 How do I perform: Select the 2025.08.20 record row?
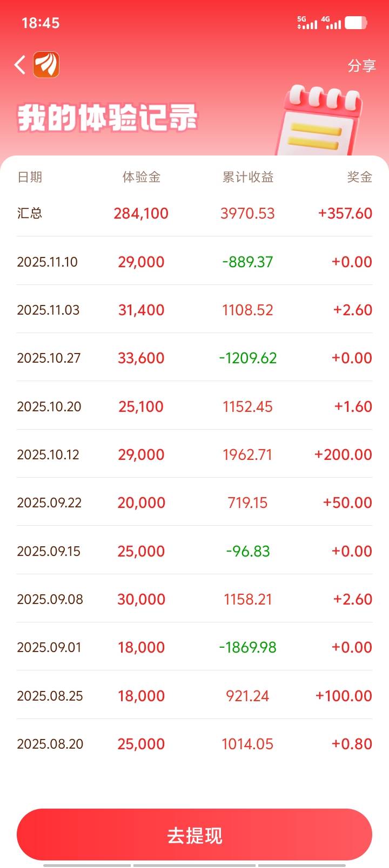(x=194, y=744)
